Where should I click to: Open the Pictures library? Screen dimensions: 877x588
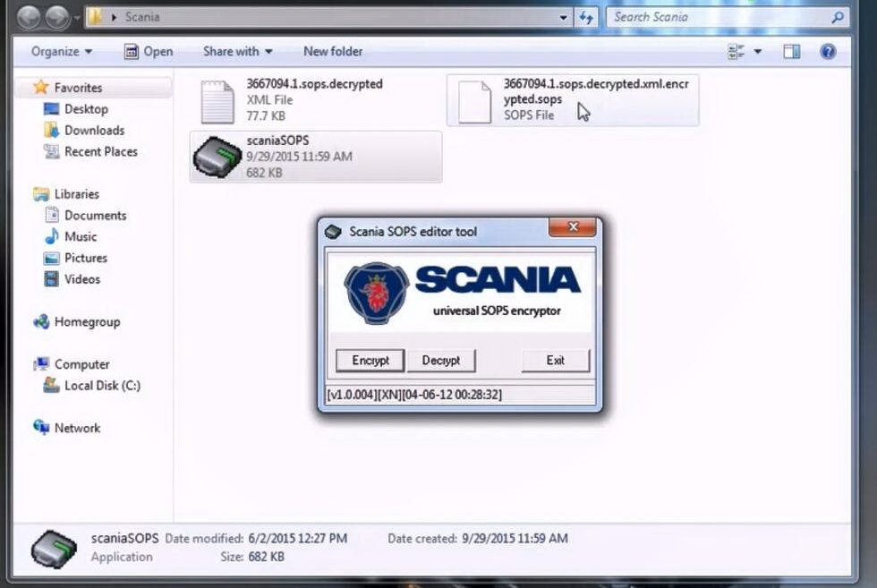click(x=86, y=258)
